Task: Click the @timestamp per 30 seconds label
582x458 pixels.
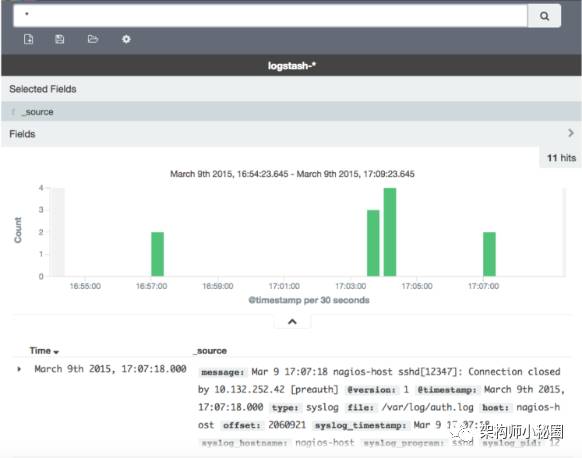Action: 308,300
